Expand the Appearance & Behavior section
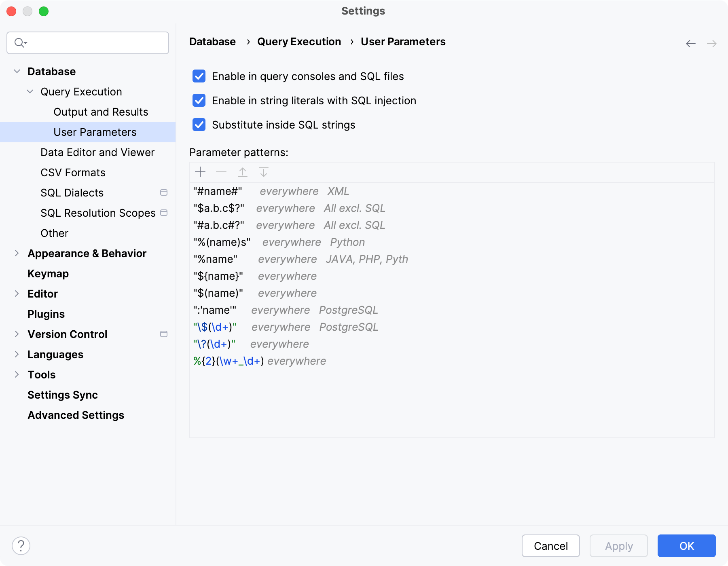This screenshot has width=728, height=566. (17, 253)
